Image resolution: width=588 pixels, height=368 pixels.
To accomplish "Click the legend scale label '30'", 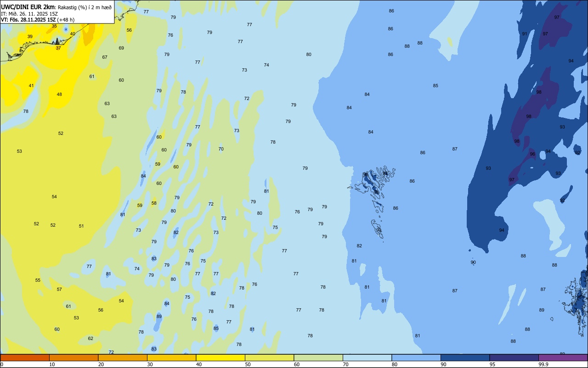I will 150,364.
